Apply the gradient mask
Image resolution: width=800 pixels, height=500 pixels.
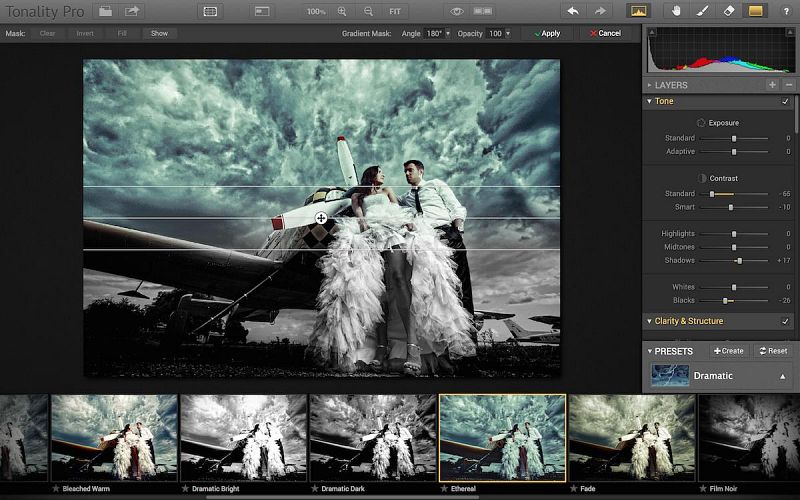[548, 33]
